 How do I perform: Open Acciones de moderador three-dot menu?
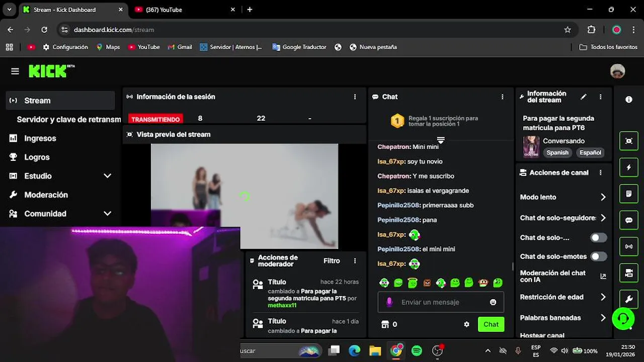coord(355,261)
